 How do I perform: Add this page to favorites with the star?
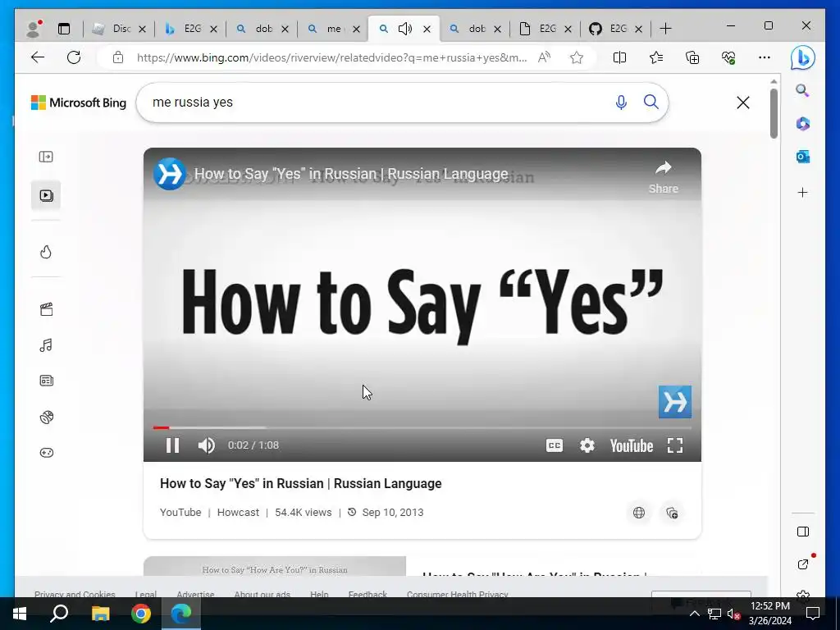pos(577,57)
